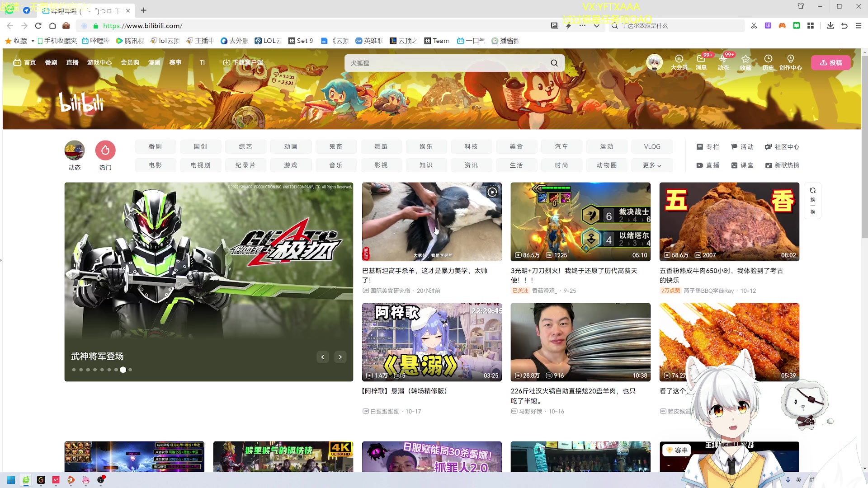The image size is (868, 488).
Task: Select 动物圈 category button
Action: [607, 165]
